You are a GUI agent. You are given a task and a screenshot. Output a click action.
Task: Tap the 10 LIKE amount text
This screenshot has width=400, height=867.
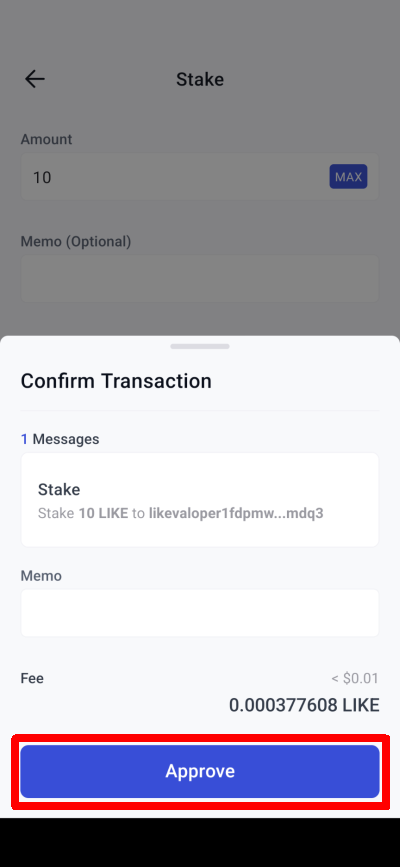click(x=103, y=514)
